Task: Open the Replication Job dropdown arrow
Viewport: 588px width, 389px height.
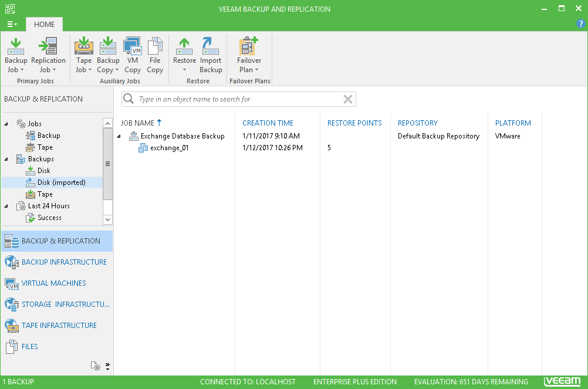Action: pos(54,70)
